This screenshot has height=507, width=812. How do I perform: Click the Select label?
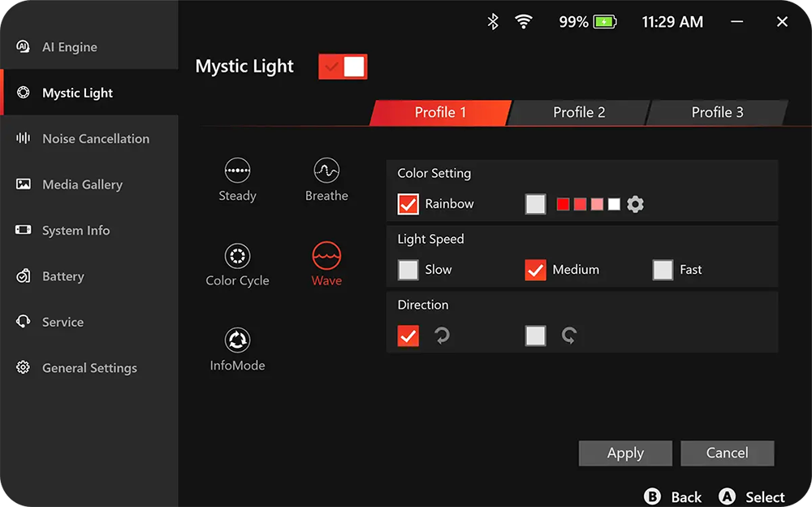(x=765, y=497)
